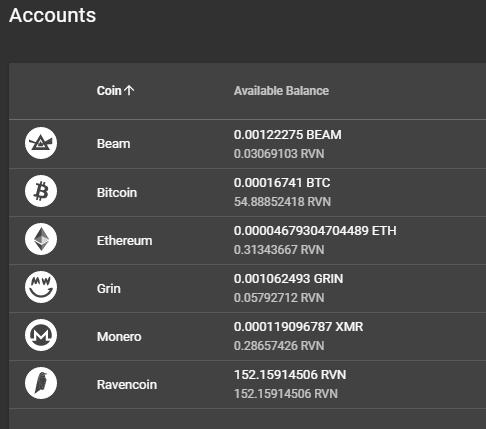Click the white 152.15914506 RVN balance
486x429 pixels.
pos(290,375)
